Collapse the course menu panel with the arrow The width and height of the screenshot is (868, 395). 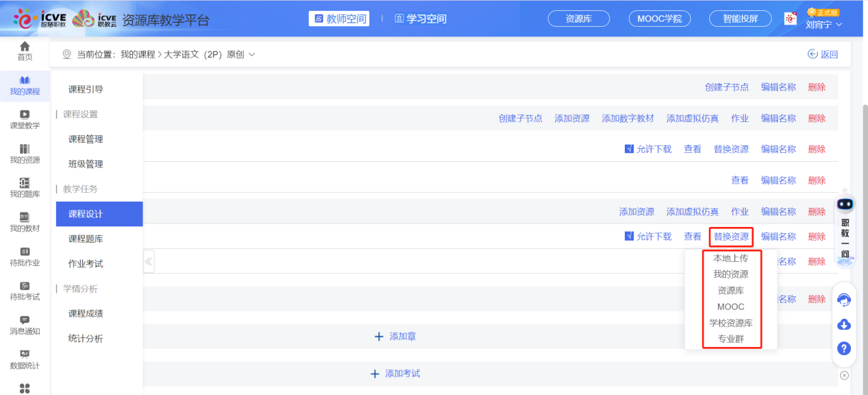(x=148, y=261)
